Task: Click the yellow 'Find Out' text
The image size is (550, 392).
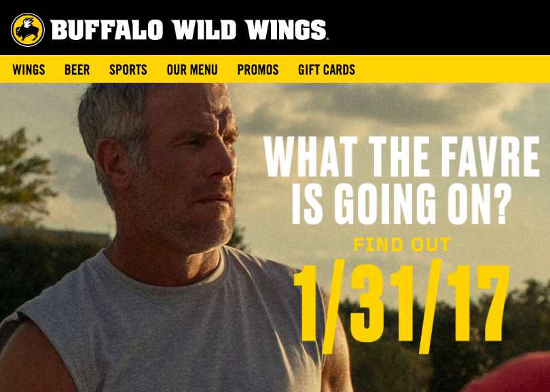Action: coord(402,245)
